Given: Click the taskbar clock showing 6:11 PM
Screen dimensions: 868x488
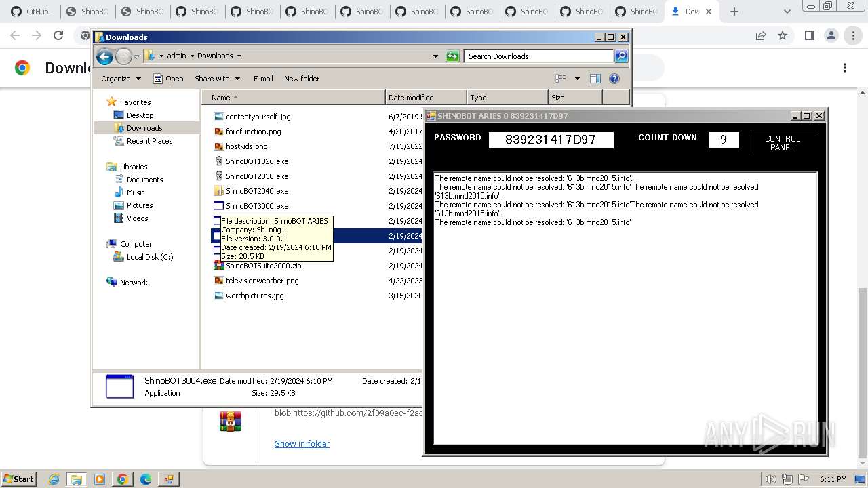Looking at the screenshot, I should pyautogui.click(x=833, y=479).
